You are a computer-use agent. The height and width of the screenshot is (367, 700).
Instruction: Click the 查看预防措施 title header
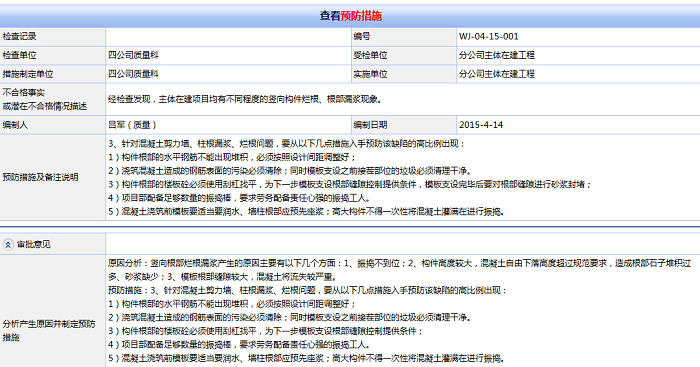tap(350, 16)
